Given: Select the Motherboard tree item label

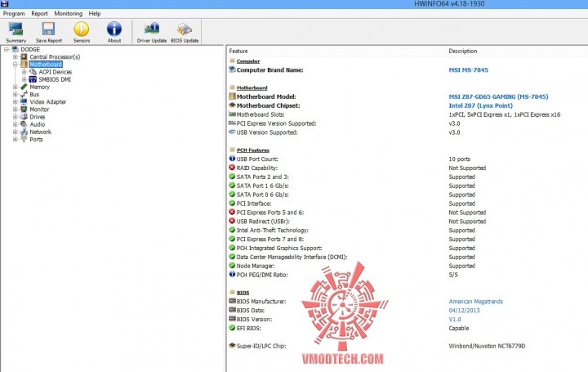Looking at the screenshot, I should (x=46, y=65).
